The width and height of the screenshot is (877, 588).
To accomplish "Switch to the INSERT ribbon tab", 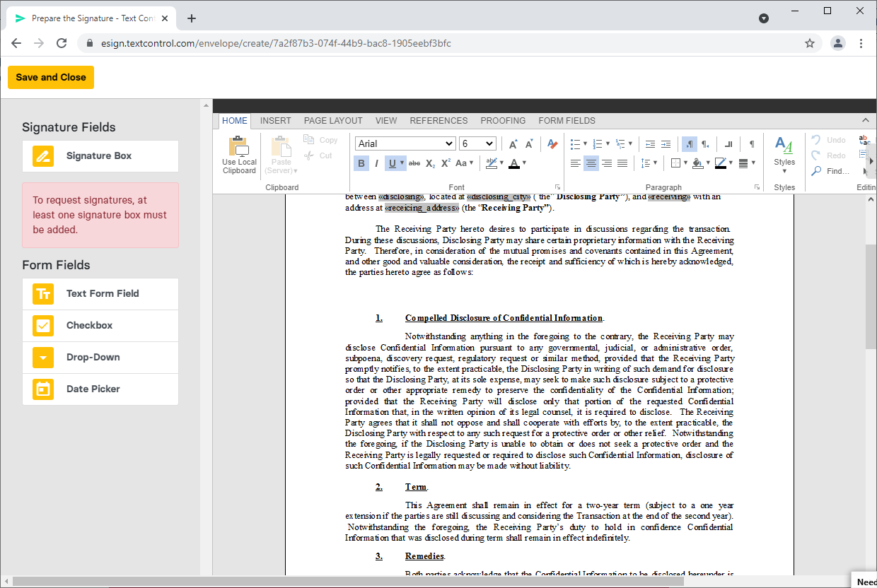I will tap(275, 121).
